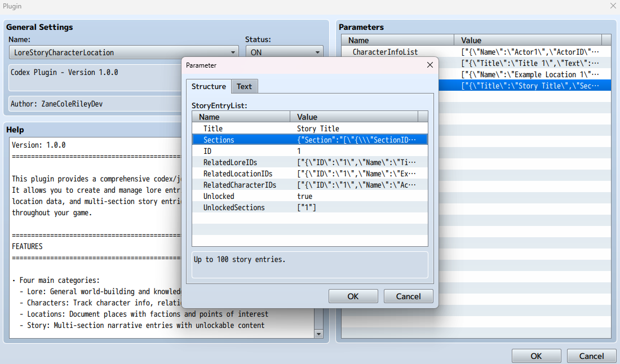620x364 pixels.
Task: Select the Title 1 parameter value row
Action: click(530, 63)
